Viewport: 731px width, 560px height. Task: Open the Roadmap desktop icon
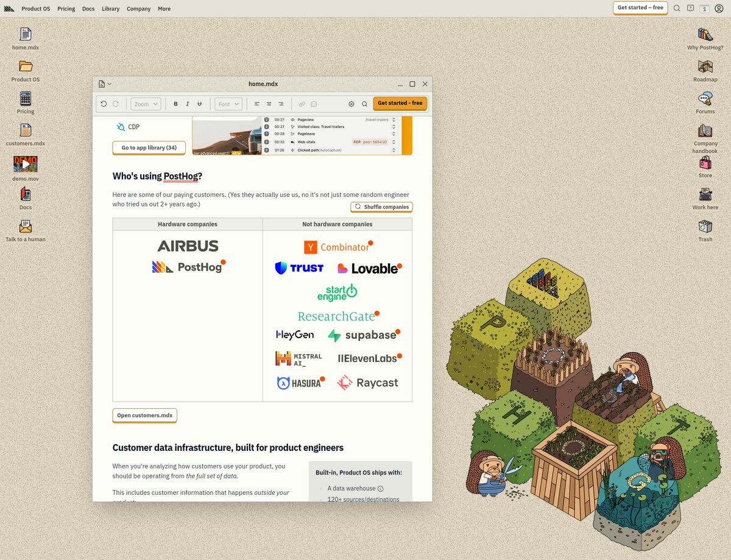pos(705,71)
